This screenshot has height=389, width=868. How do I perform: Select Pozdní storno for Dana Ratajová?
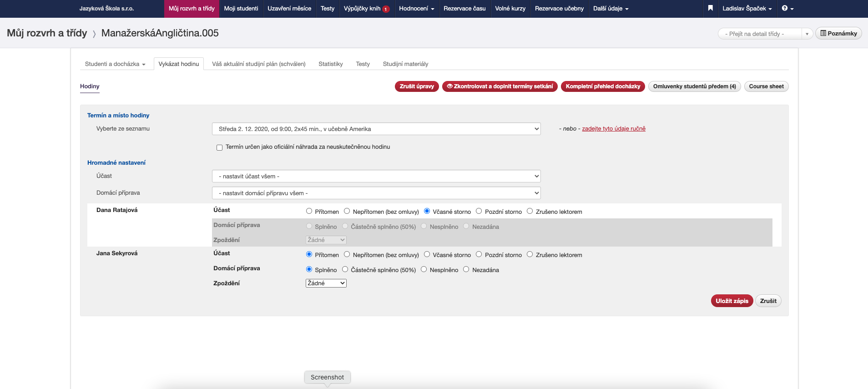(479, 211)
